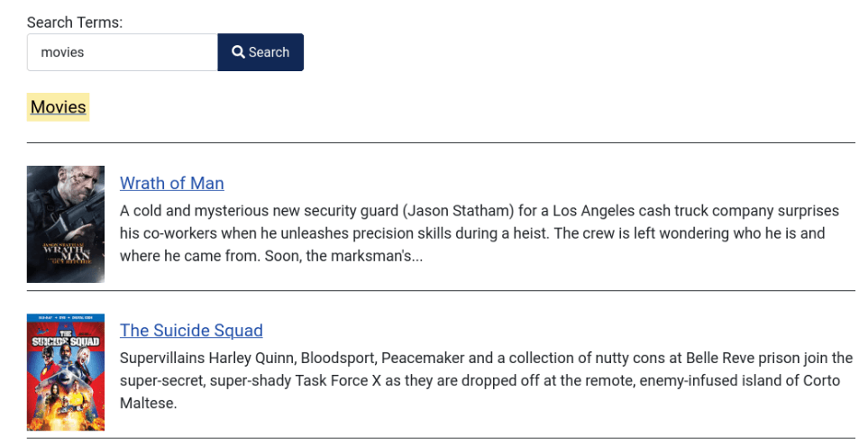
Task: Click the Search button label text
Action: (x=269, y=52)
